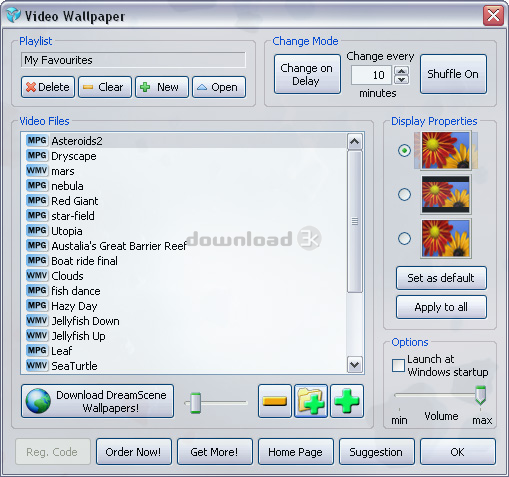
Task: Delete the current playlist
Action: click(x=48, y=87)
